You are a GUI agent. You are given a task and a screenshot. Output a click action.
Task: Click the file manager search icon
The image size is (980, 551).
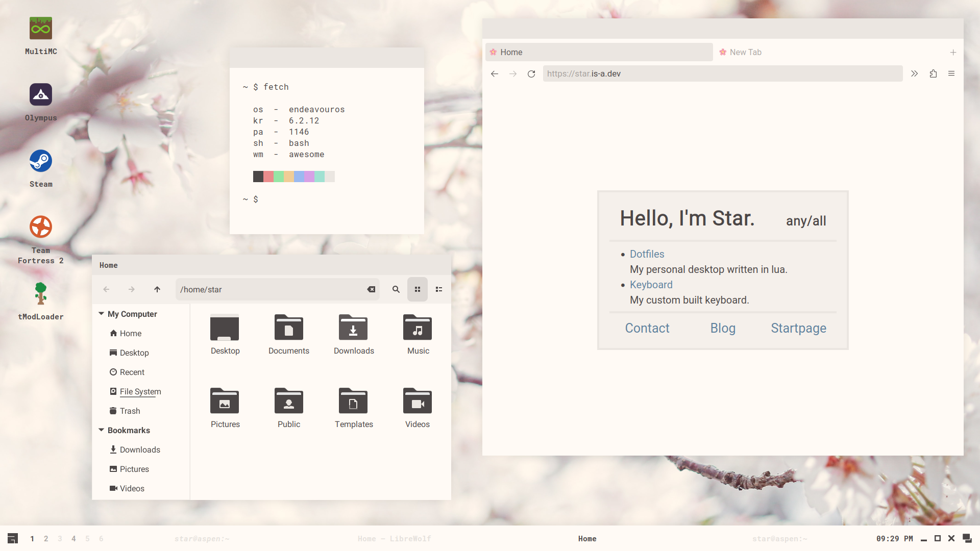tap(396, 289)
